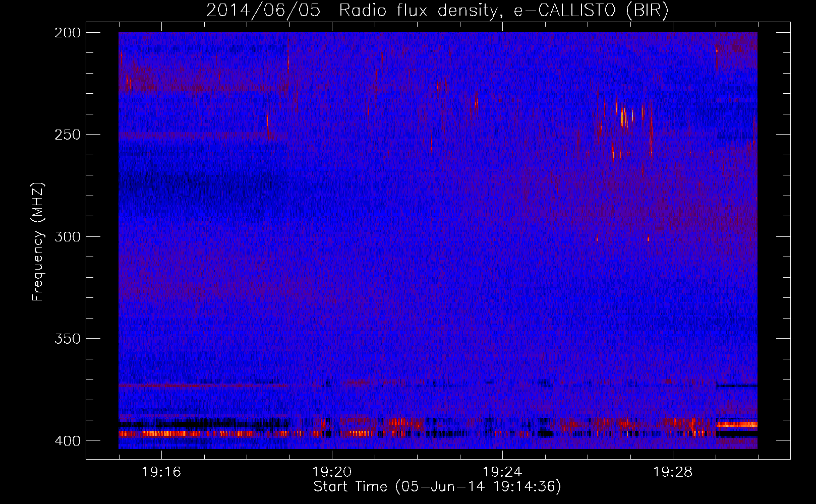816x504 pixels.
Task: Click the '200' frequency tick label
Action: 67,33
